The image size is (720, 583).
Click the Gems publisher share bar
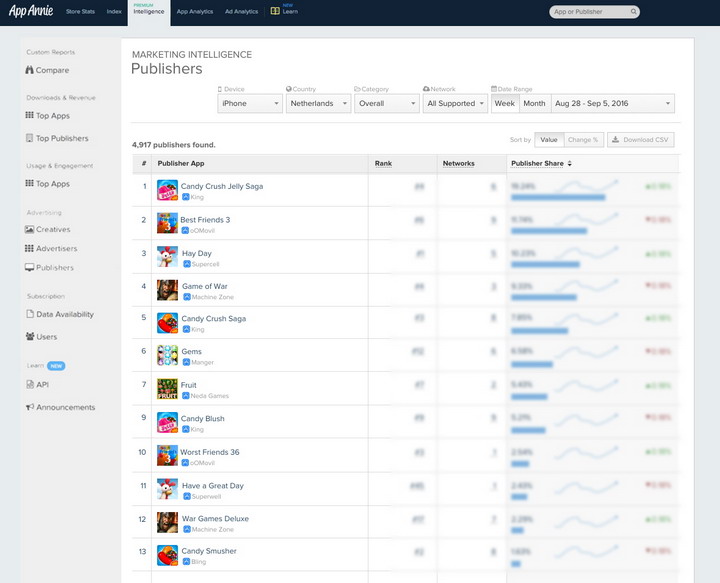coord(532,364)
